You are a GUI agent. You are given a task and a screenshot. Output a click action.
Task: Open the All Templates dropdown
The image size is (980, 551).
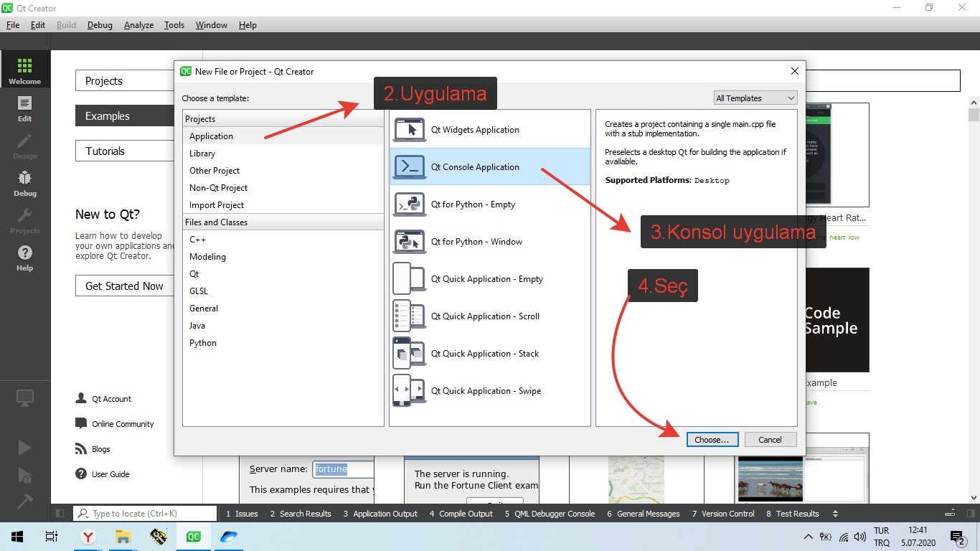755,98
